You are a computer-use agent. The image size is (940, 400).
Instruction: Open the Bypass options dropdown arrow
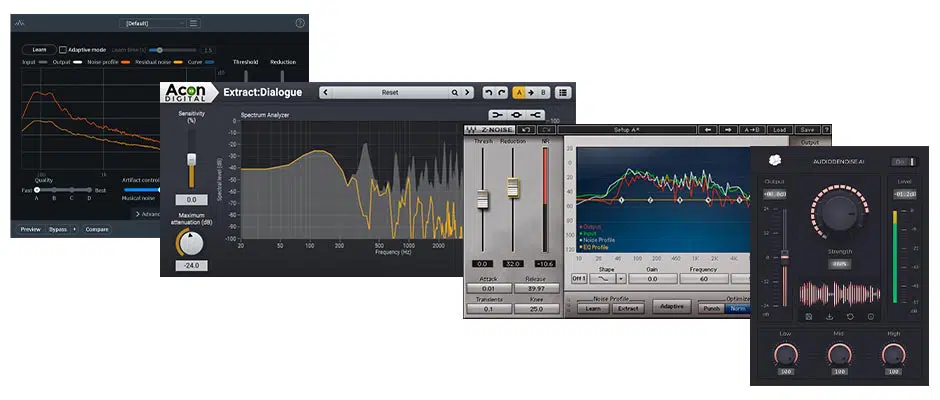74,229
